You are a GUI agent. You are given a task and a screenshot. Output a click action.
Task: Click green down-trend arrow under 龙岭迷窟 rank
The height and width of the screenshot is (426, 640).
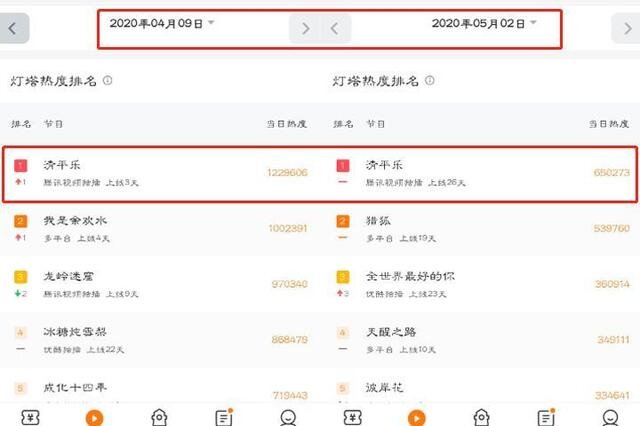click(20, 293)
